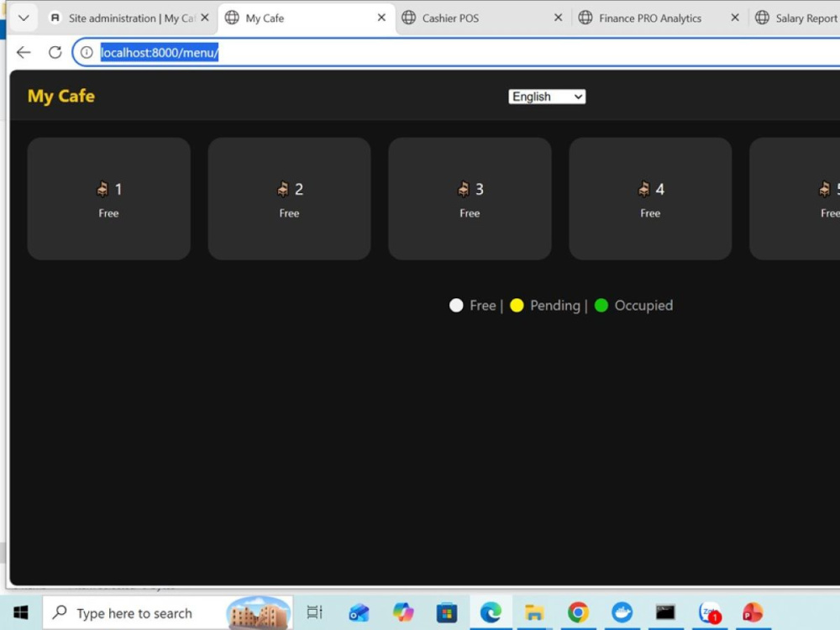Reload the page with refresh icon
This screenshot has width=840, height=630.
[55, 52]
